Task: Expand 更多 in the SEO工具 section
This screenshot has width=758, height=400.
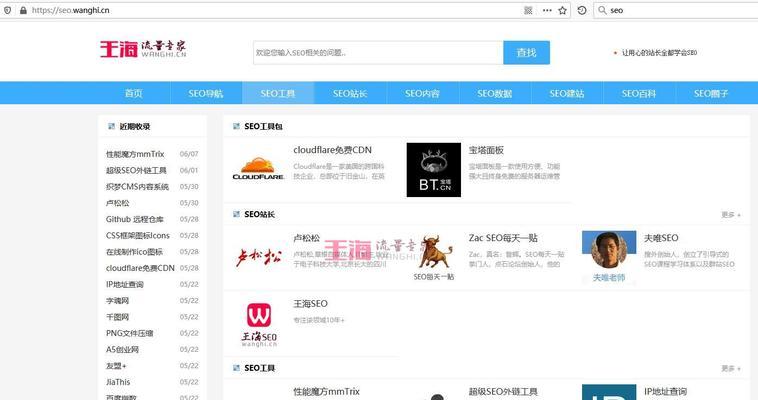Action: pos(730,369)
